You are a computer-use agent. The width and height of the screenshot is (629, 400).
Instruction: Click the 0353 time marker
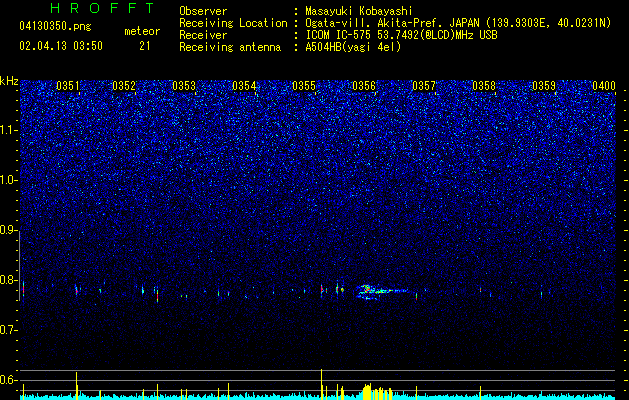coord(184,86)
